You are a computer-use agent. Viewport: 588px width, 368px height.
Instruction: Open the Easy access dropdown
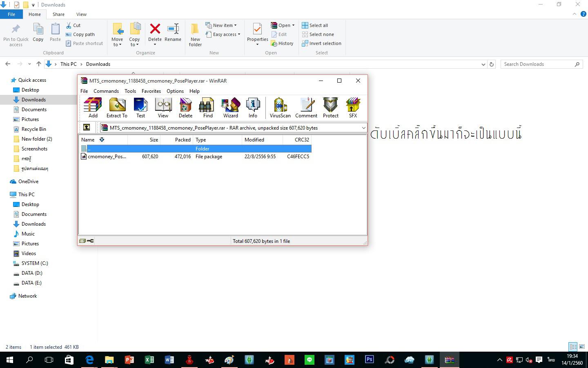coord(223,34)
